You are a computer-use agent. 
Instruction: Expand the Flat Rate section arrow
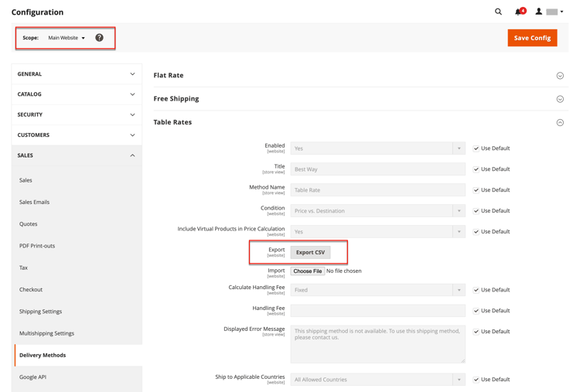[560, 76]
